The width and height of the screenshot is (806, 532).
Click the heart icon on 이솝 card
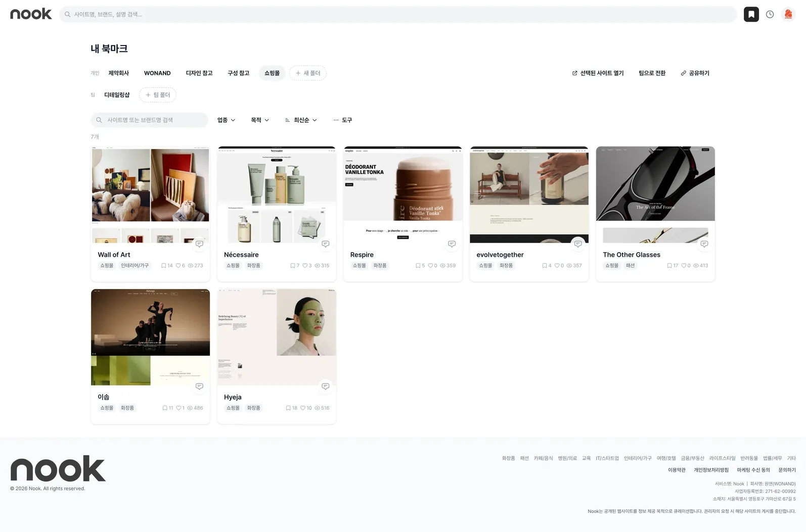(178, 408)
